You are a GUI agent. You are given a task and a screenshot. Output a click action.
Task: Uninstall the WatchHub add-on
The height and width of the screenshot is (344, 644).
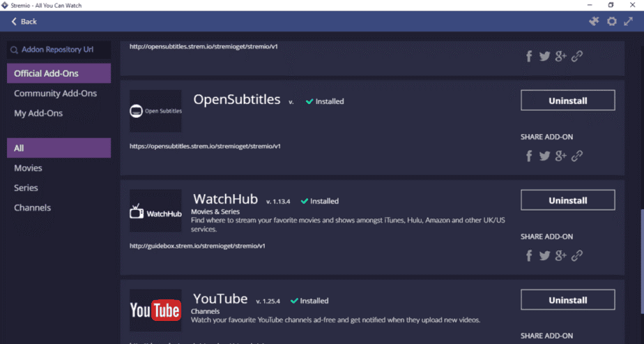(567, 200)
